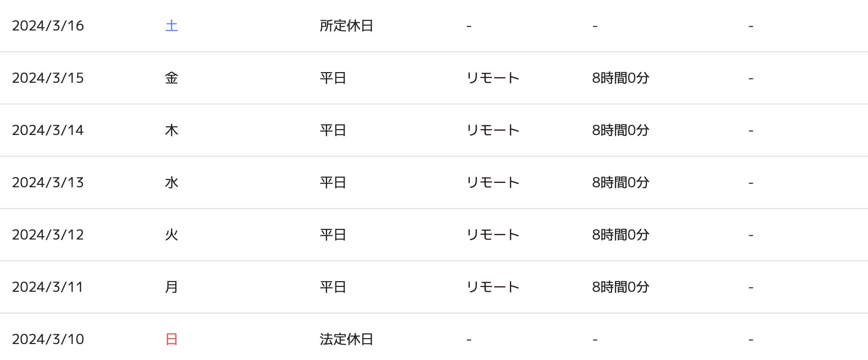Screen dimensions: 868x360
Task: Click the 月 weekday label
Action: pyautogui.click(x=172, y=287)
